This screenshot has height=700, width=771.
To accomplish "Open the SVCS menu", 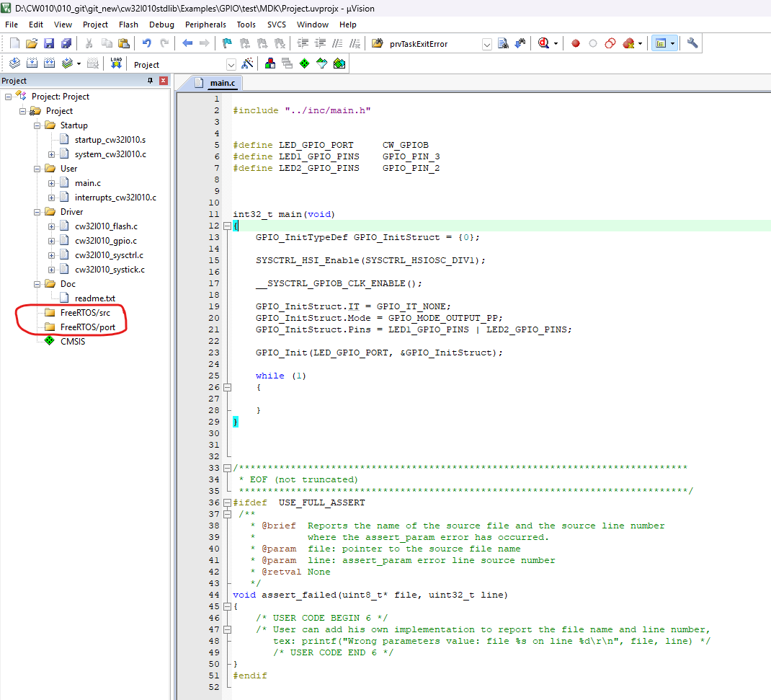I will coord(277,25).
